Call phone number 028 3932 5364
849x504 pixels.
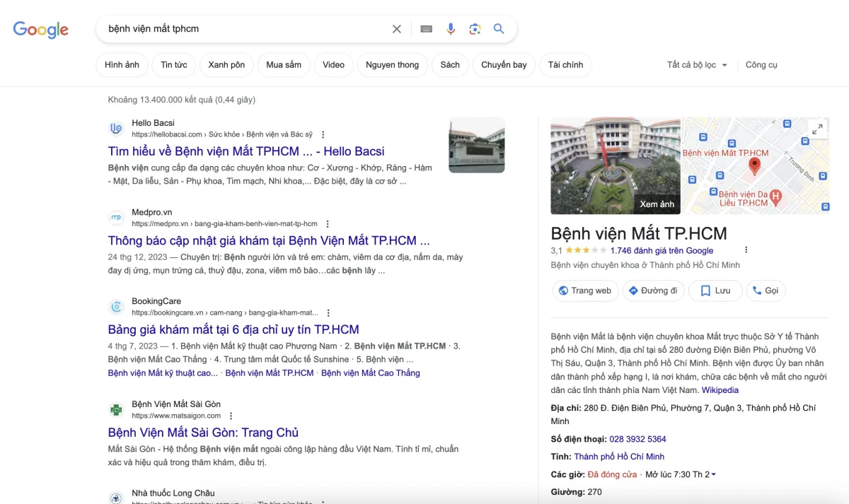tap(637, 439)
